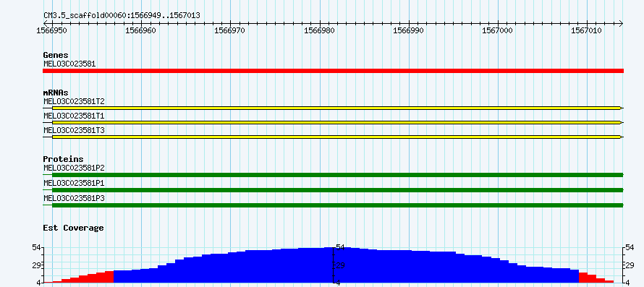The height and width of the screenshot is (287, 644).
Task: Click the right arrow on the scale ruler
Action: point(621,23)
